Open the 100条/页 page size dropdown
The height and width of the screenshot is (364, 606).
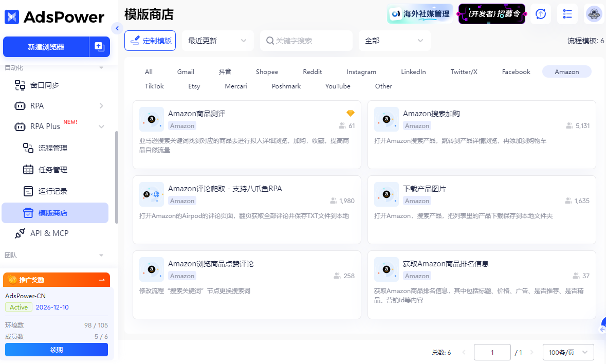568,352
